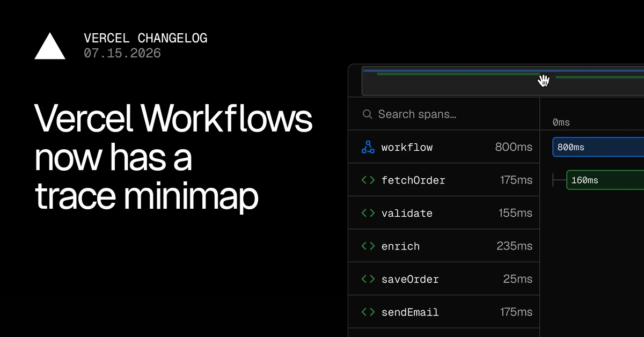Select the sendEmail span row
Image resolution: width=644 pixels, height=337 pixels.
(444, 312)
